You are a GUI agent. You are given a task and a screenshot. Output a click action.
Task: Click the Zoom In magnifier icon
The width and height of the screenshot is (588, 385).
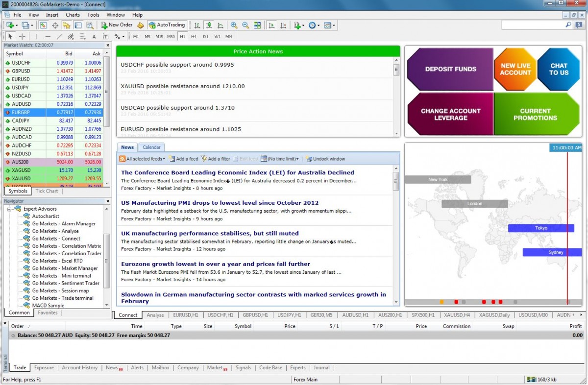pyautogui.click(x=234, y=25)
